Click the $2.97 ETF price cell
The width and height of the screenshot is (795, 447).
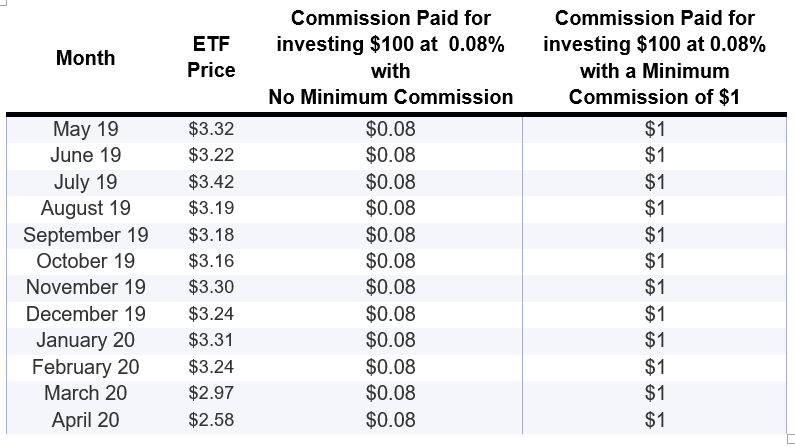tap(211, 394)
